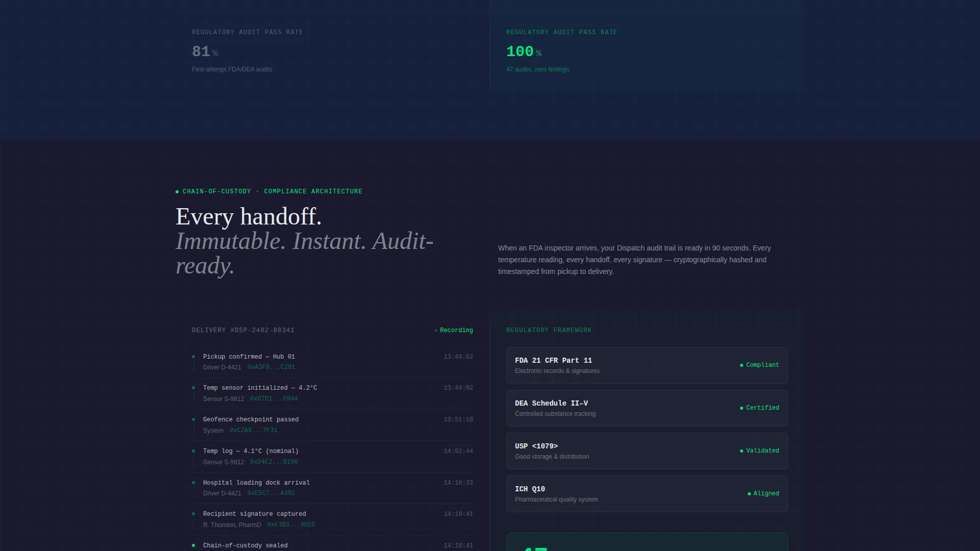Click timestamp 14:02:44
The height and width of the screenshot is (551, 980).
point(458,452)
